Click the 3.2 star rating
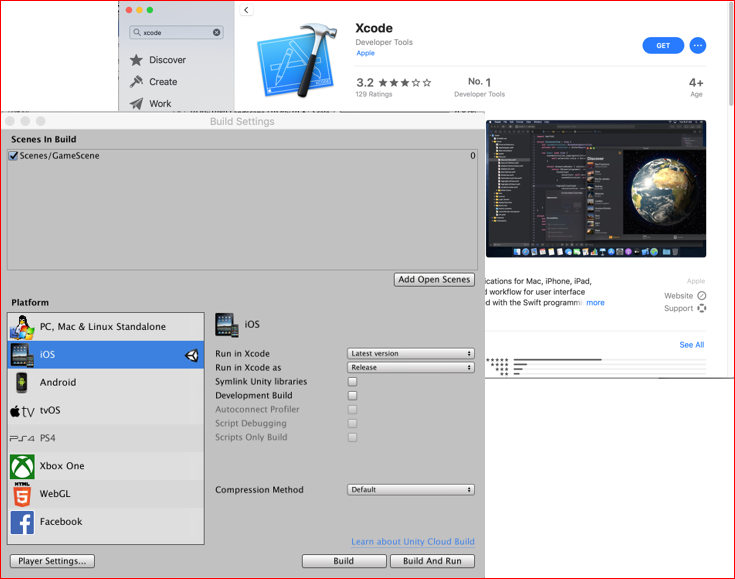Image resolution: width=735 pixels, height=579 pixels. tap(393, 83)
